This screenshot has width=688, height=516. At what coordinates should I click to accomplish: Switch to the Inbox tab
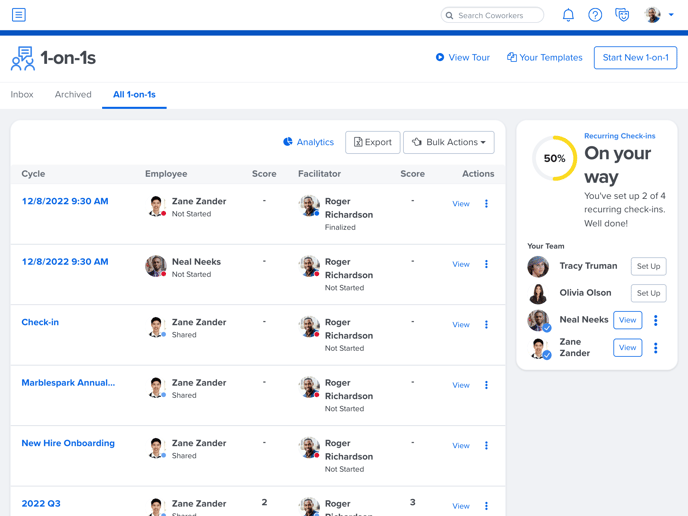click(x=22, y=94)
